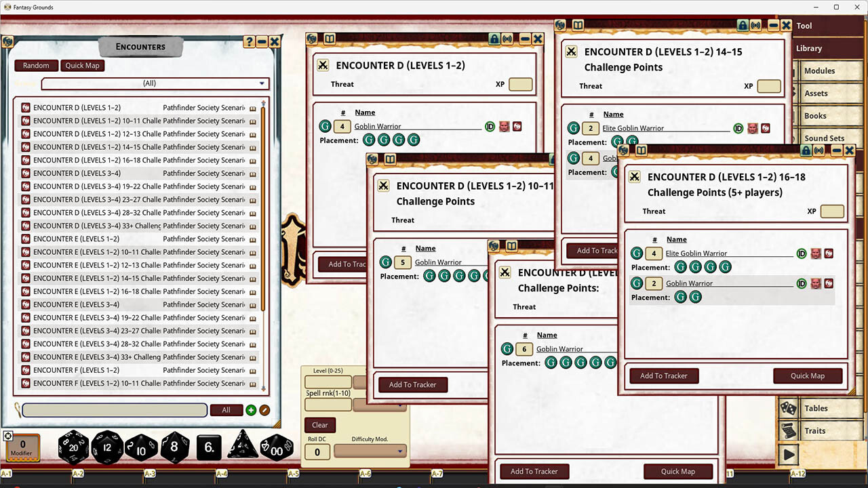Image resolution: width=868 pixels, height=488 pixels.
Task: Select ENCOUNTER E (LEVELS 3–4) in list
Action: (76, 304)
